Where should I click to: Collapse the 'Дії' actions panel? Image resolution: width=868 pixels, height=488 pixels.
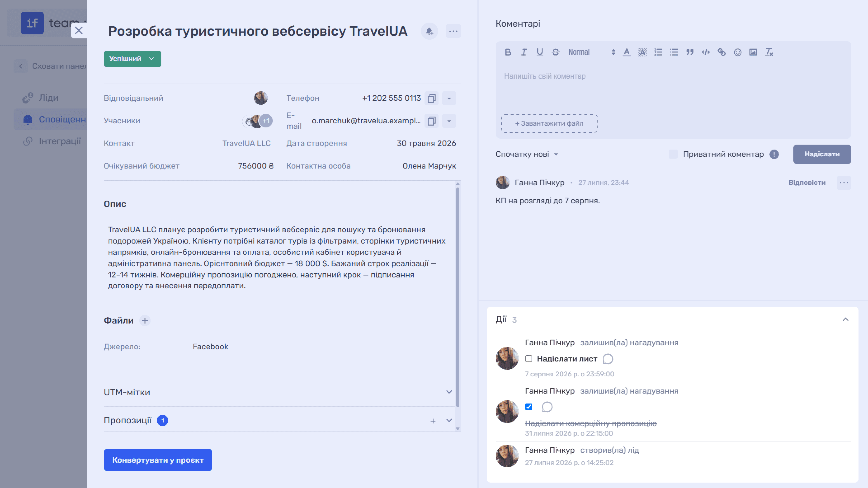point(845,320)
